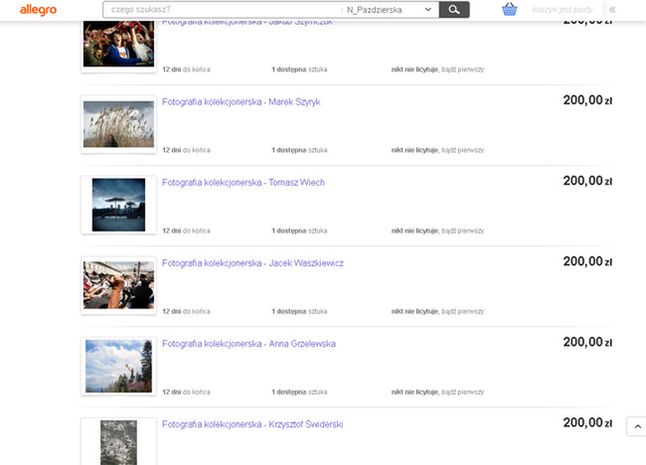Click 'nikt nie licytuje' in Tomasz Wiech row
Image resolution: width=646 pixels, height=465 pixels.
tap(414, 231)
